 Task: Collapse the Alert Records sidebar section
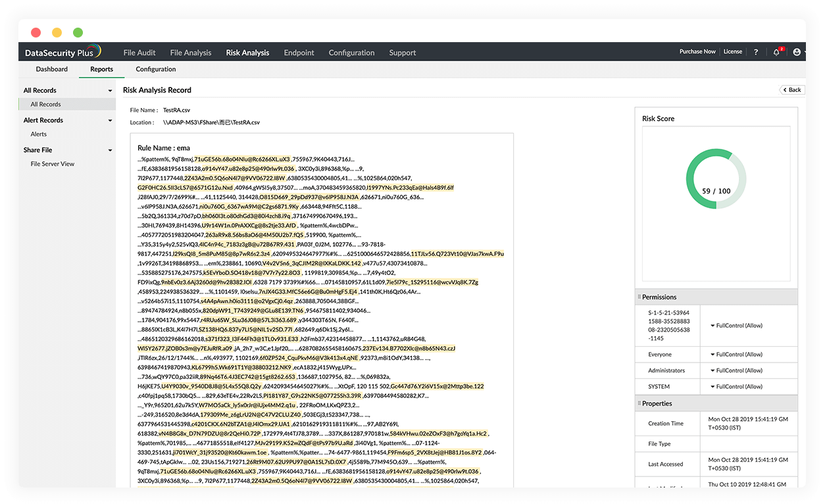pyautogui.click(x=110, y=121)
